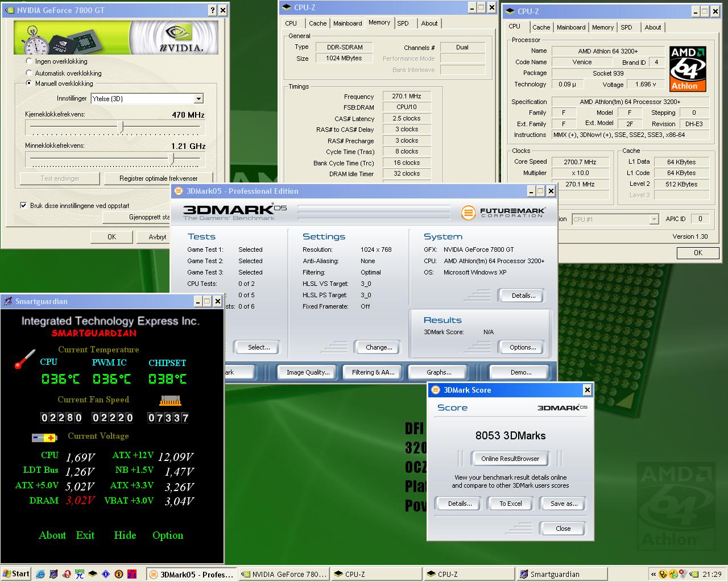Launch Super Pi from the quick launch
728x582 pixels.
pyautogui.click(x=80, y=574)
